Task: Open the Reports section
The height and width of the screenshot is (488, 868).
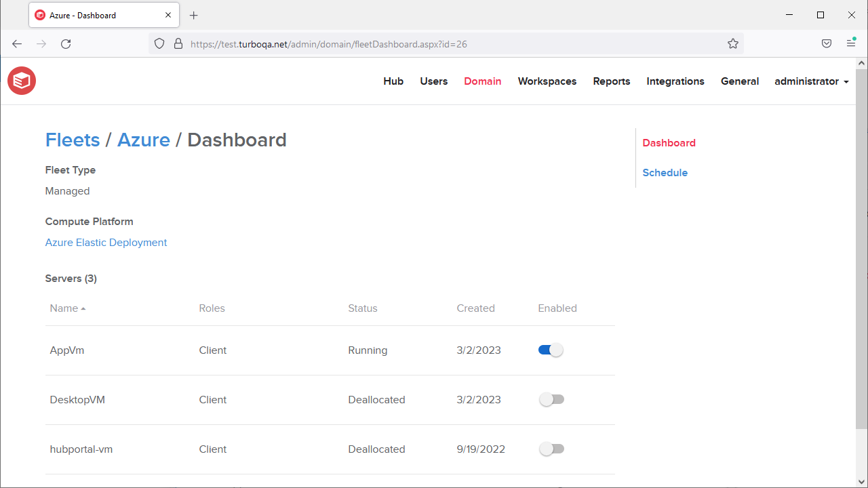Action: 611,81
